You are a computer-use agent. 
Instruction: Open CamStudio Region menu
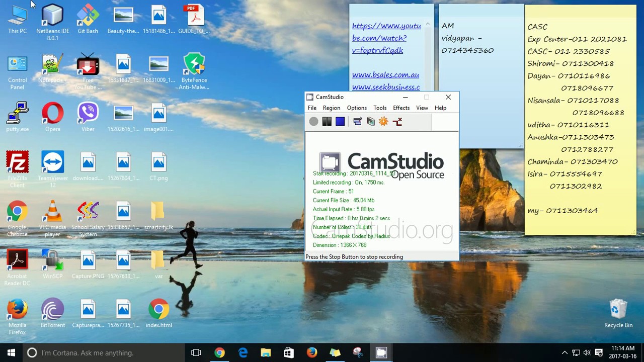click(x=332, y=108)
